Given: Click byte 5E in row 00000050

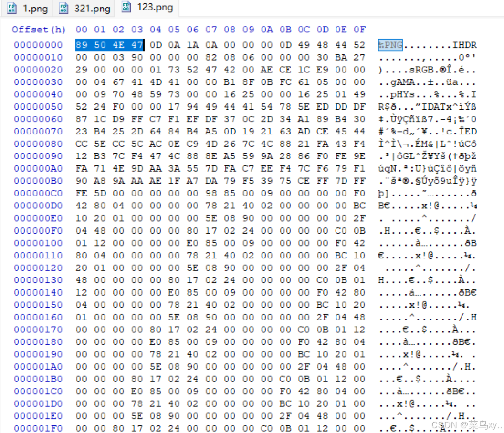Looking at the screenshot, I should 304,107.
